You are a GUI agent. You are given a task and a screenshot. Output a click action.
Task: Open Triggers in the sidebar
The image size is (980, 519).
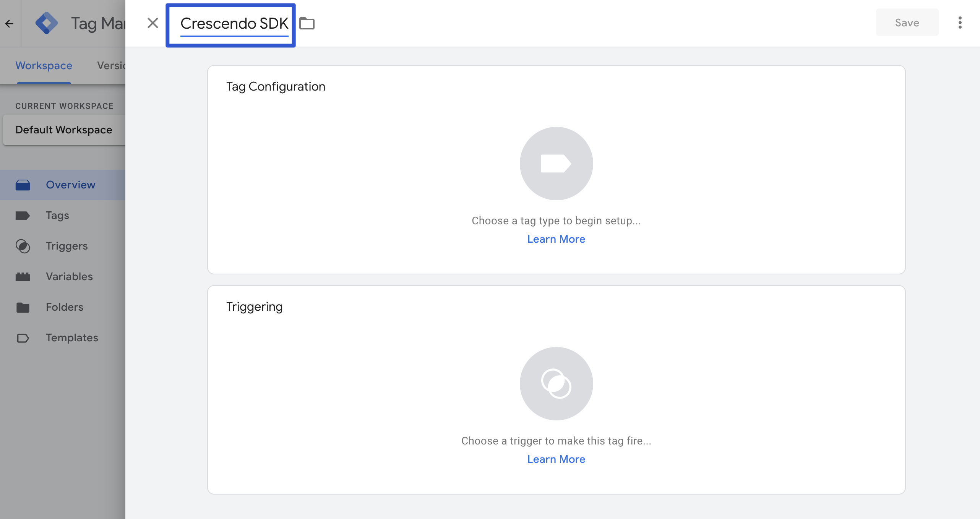pyautogui.click(x=67, y=246)
